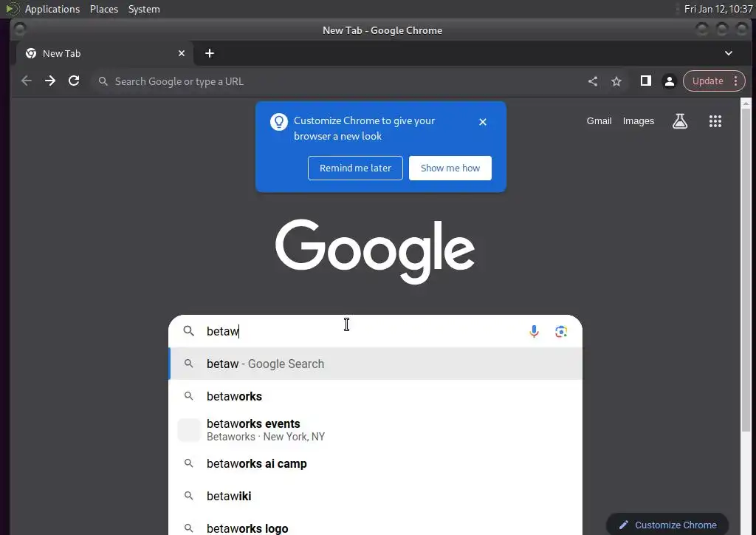Close the New Tab tab
The width and height of the screenshot is (756, 535).
pos(182,53)
